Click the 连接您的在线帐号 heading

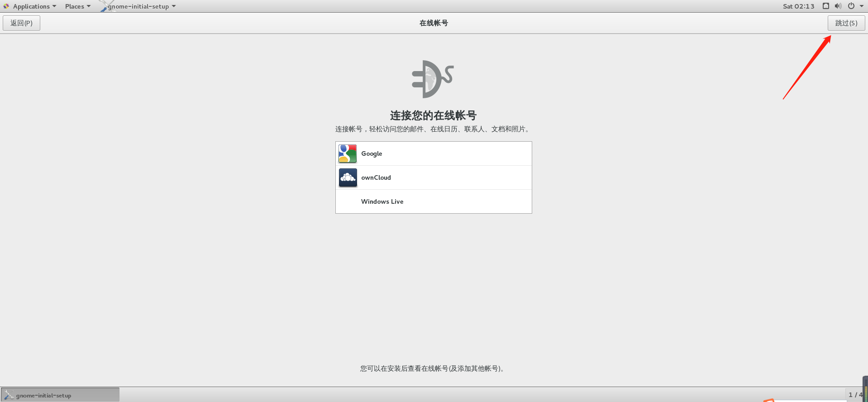pyautogui.click(x=434, y=115)
